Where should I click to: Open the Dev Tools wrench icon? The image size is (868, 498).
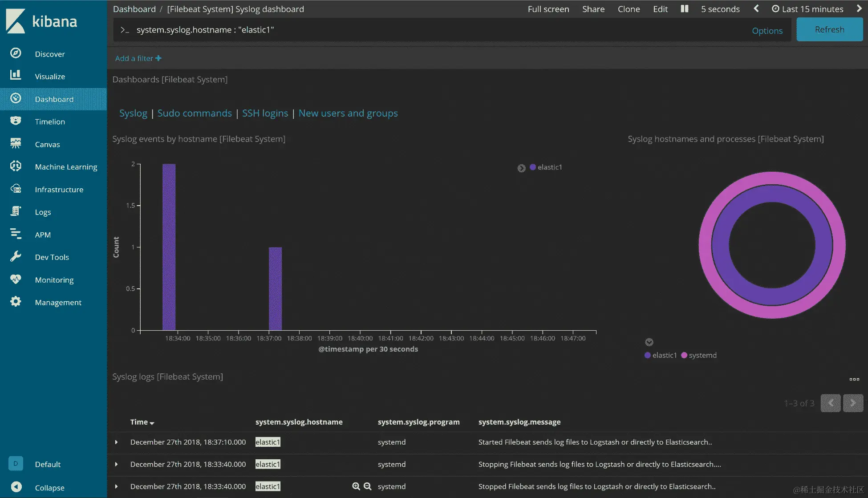tap(16, 256)
